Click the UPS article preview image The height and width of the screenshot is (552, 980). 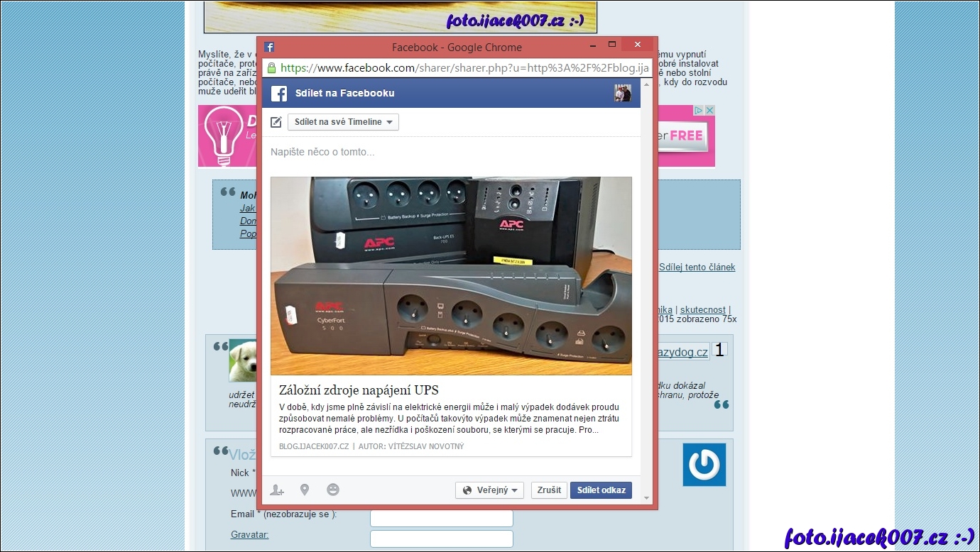point(451,275)
